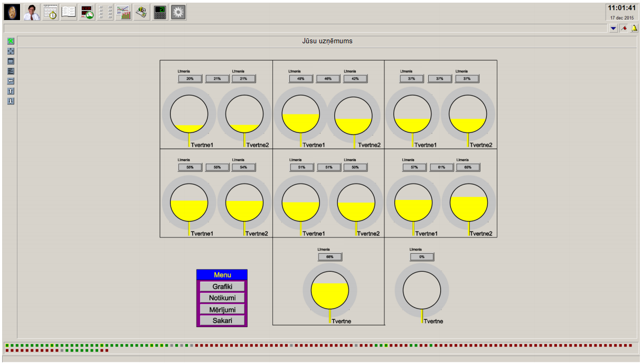Click the 46% level button
Image resolution: width=642 pixels, height=364 pixels.
click(328, 79)
